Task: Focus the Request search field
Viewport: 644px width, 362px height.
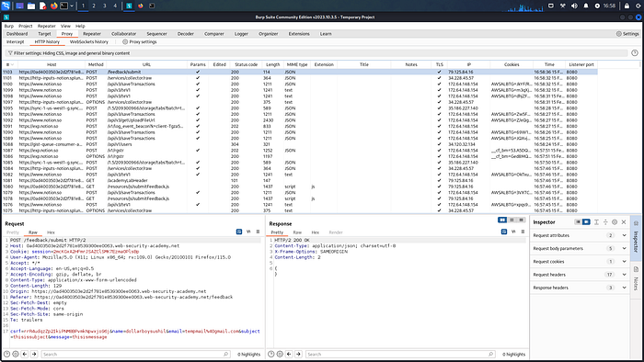Action: coord(135,355)
